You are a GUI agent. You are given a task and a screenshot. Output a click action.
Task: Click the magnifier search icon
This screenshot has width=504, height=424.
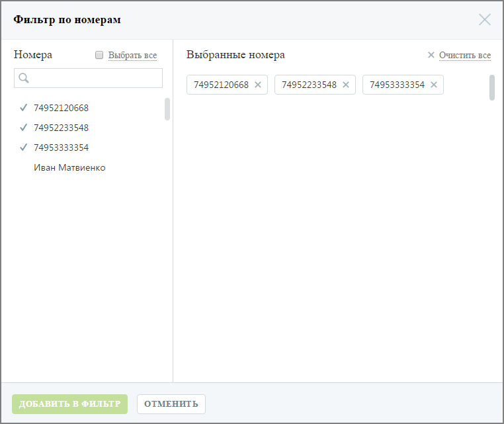pyautogui.click(x=24, y=78)
